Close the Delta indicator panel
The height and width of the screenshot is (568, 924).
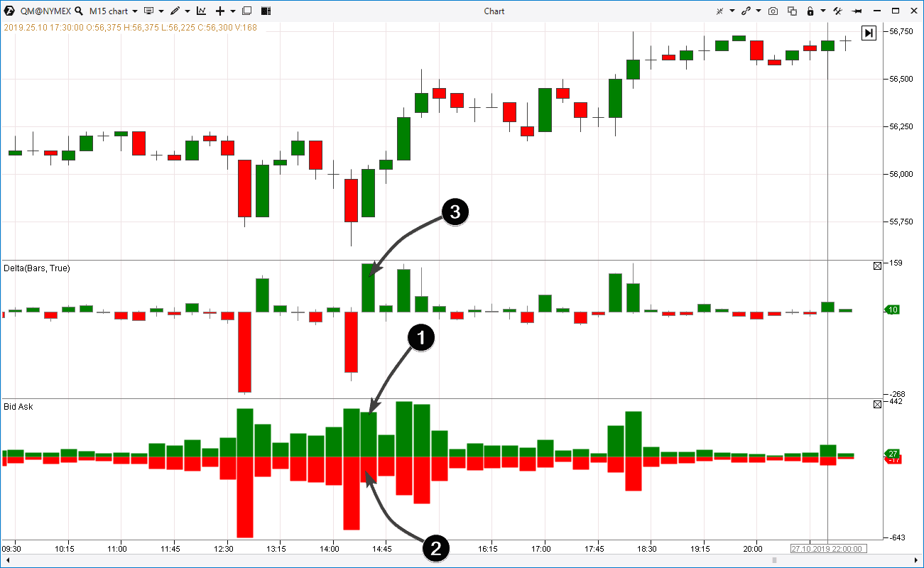tap(876, 266)
